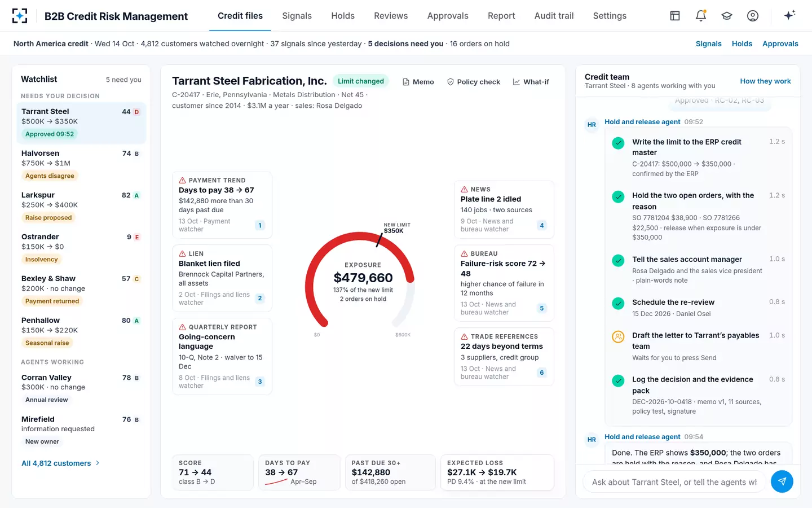
Task: Follow the Holds quick link in the summary bar
Action: tap(742, 43)
